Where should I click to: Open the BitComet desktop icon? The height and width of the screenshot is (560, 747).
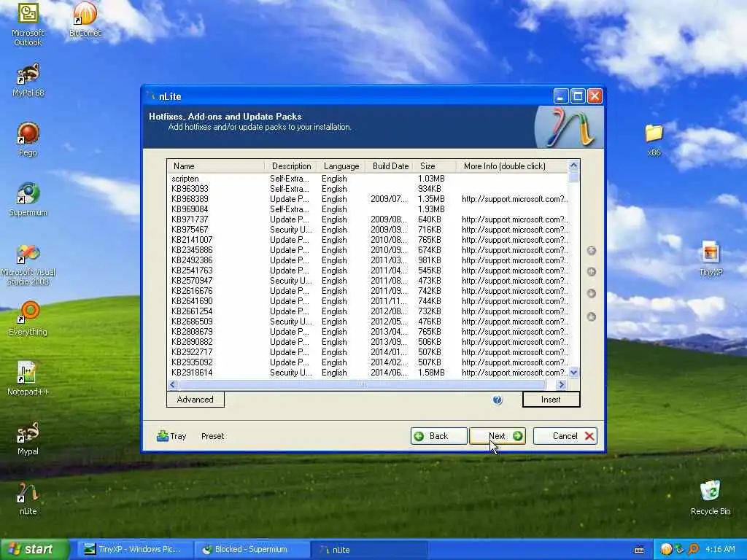coord(85,19)
